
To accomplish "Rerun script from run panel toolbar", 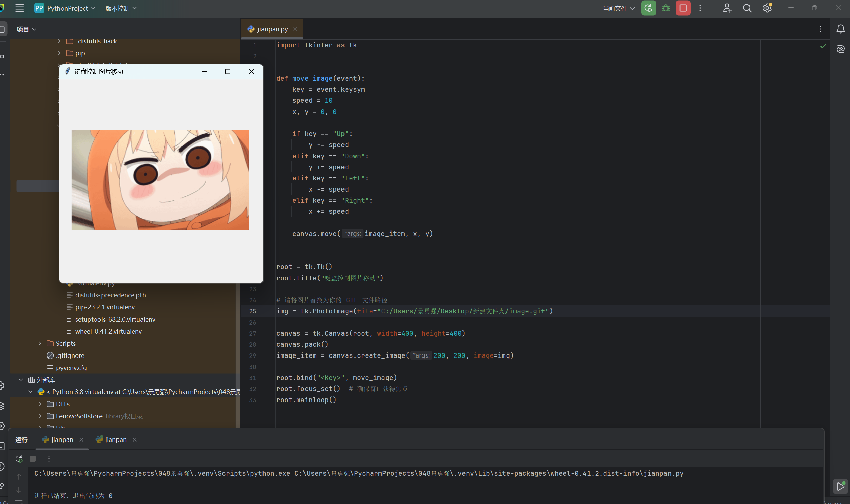I will point(19,459).
